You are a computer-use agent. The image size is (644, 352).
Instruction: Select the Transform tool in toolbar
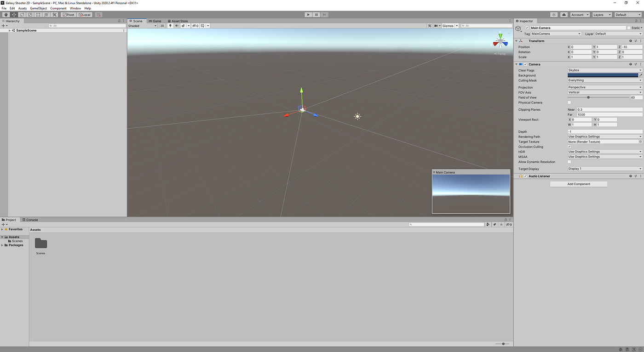coord(46,15)
